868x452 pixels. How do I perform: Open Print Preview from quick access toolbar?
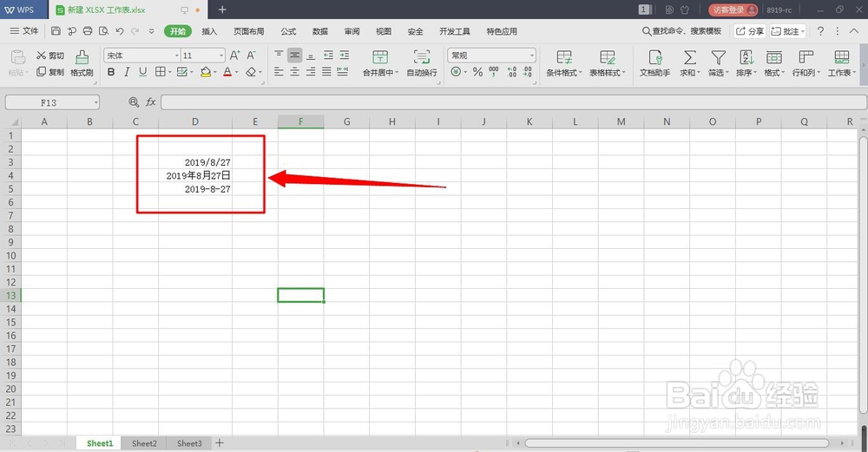pyautogui.click(x=103, y=31)
